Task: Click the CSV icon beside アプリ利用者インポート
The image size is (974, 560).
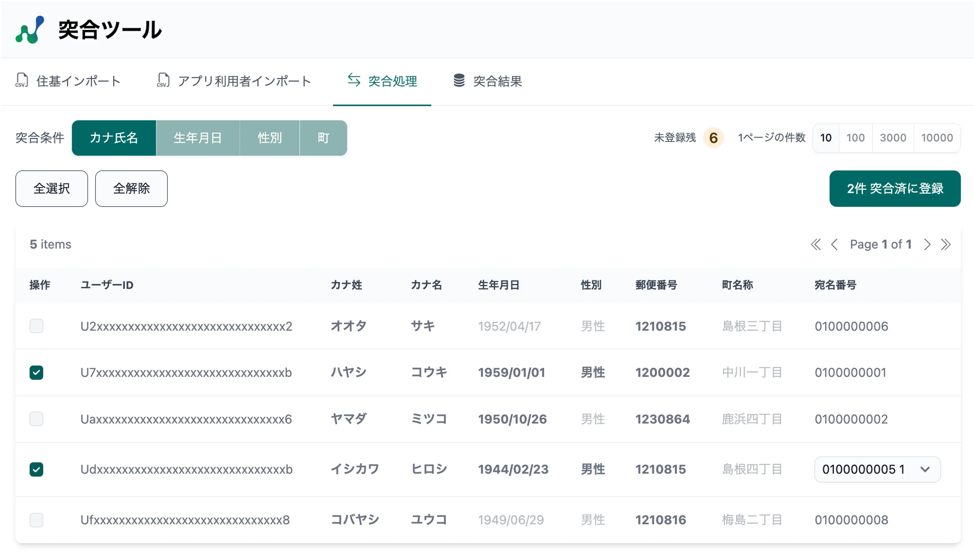Action: 163,81
